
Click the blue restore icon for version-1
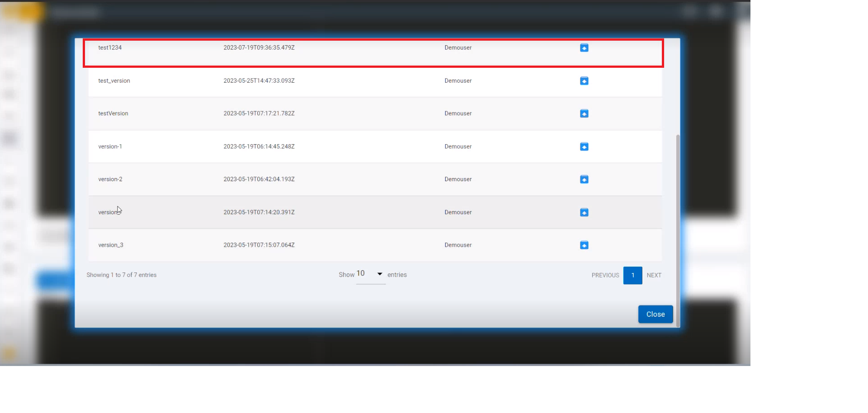[x=584, y=146]
